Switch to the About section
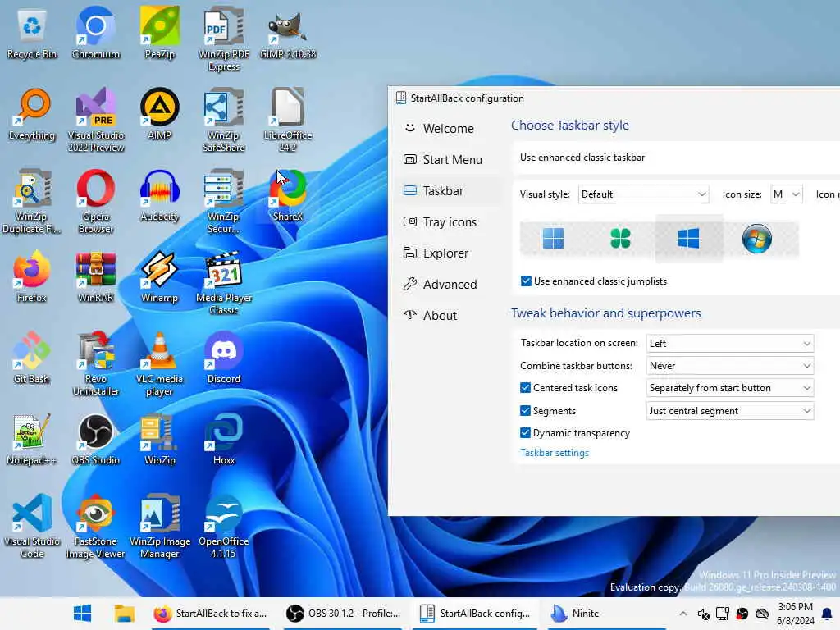Viewport: 840px width, 630px height. (x=448, y=316)
